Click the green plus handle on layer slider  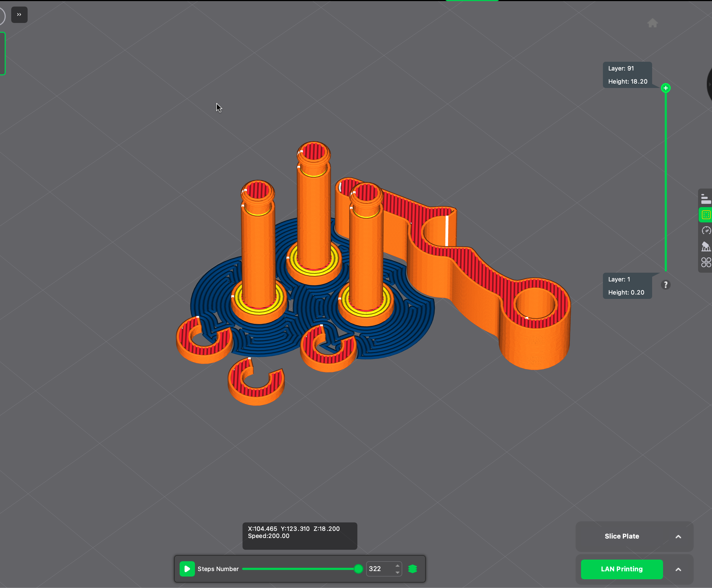pos(666,88)
